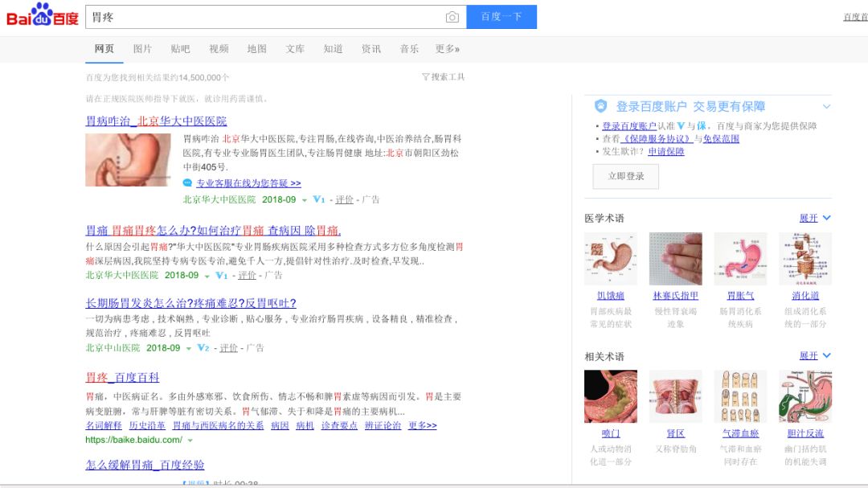The image size is (868, 488).
Task: Open the 知道 tab
Action: (333, 48)
